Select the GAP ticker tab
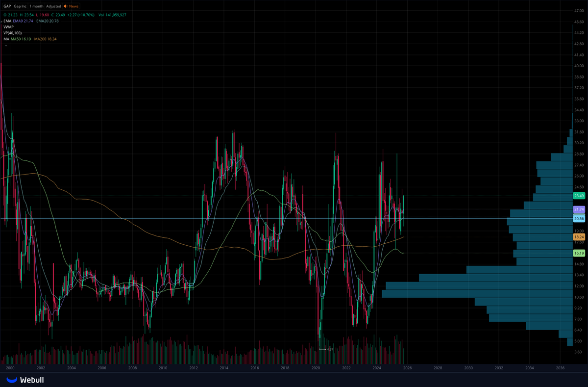588x387 pixels. click(7, 6)
